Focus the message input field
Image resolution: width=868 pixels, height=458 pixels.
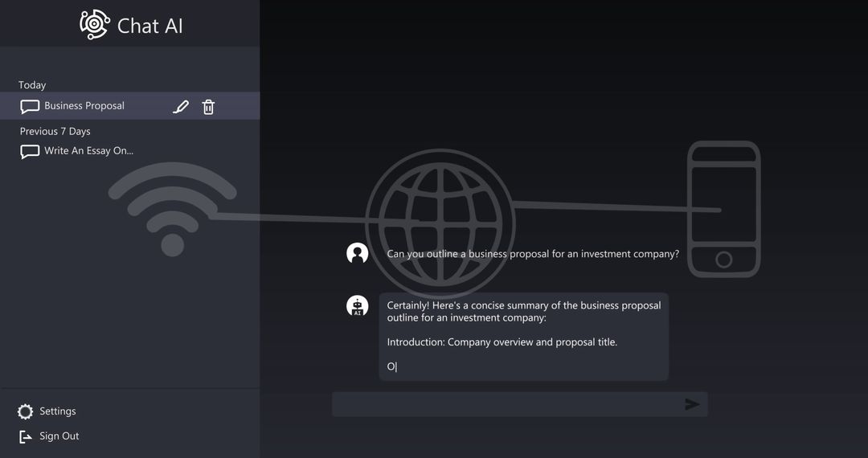pos(520,404)
